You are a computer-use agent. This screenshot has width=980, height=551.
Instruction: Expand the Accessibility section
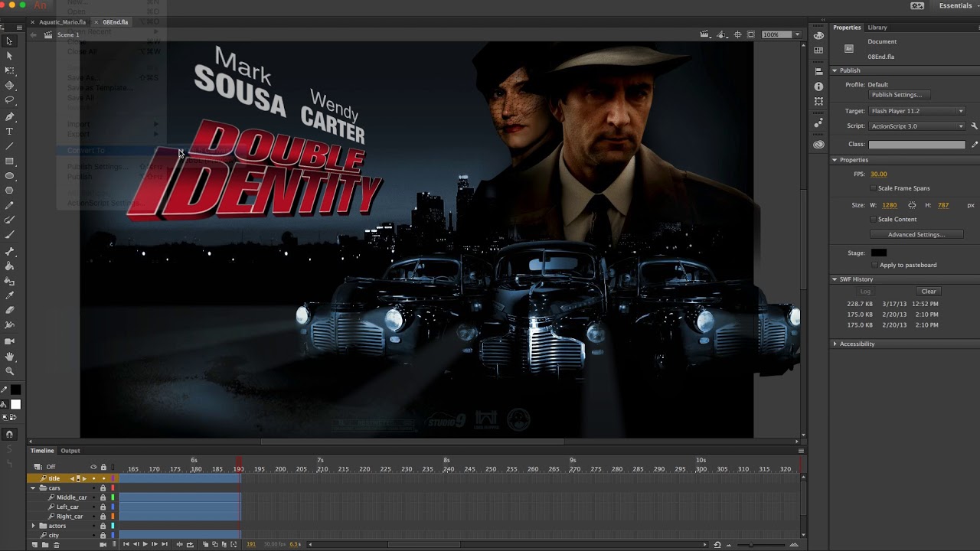835,344
